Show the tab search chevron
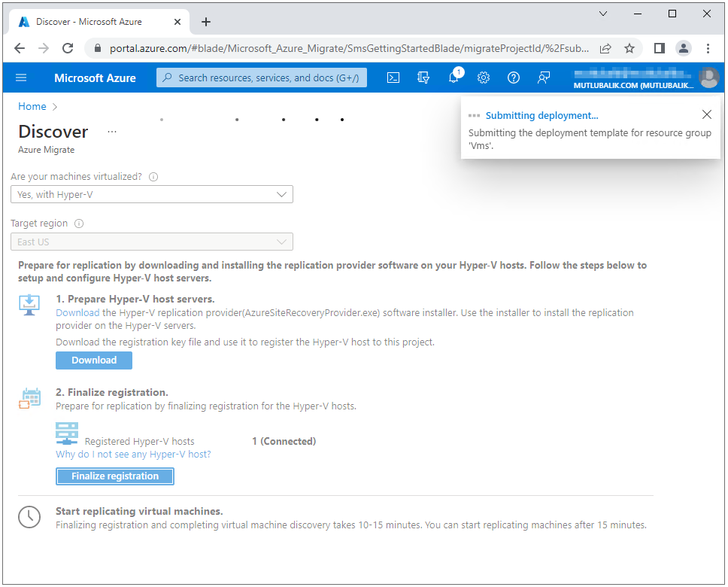The width and height of the screenshot is (728, 587). (603, 14)
